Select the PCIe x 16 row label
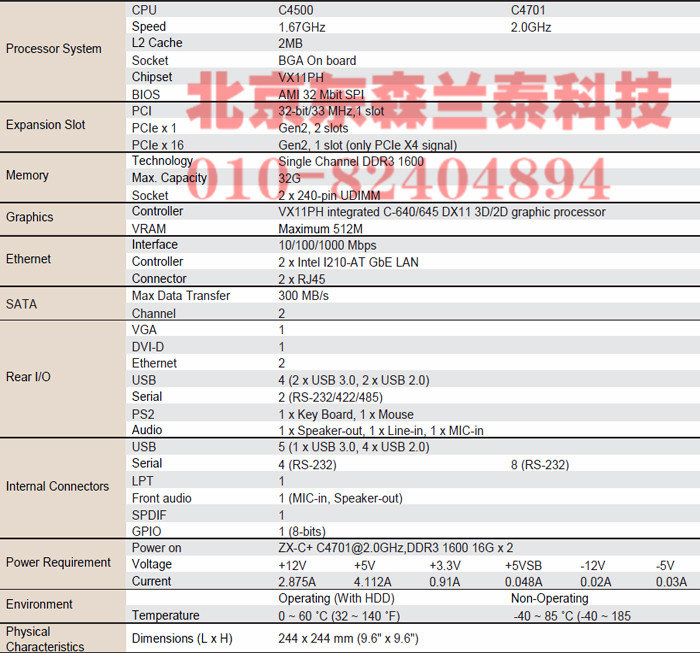The image size is (700, 653). click(x=158, y=145)
